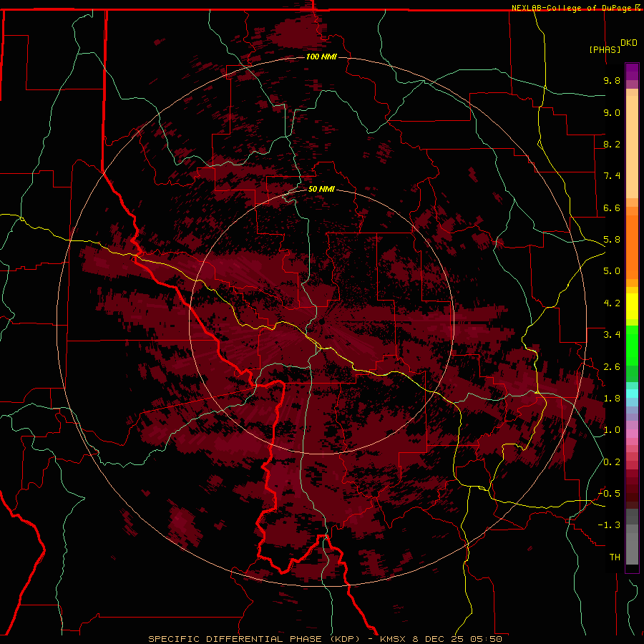This screenshot has height=644, width=644.
Task: Click the radar site center point
Action: (x=322, y=321)
